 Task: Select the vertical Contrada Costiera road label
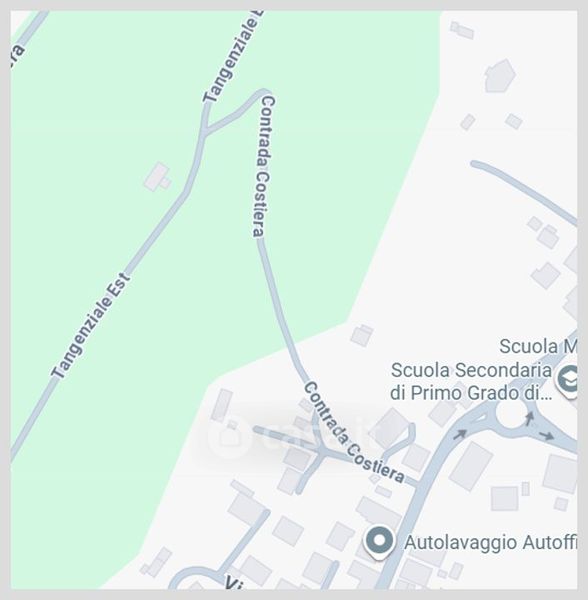[x=264, y=166]
